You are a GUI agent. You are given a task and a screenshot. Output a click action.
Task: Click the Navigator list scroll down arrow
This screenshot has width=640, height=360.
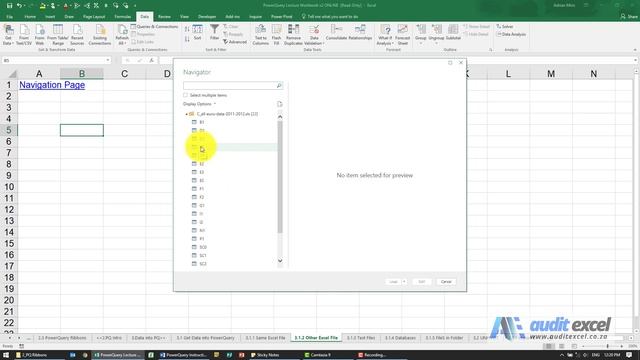[x=280, y=260]
